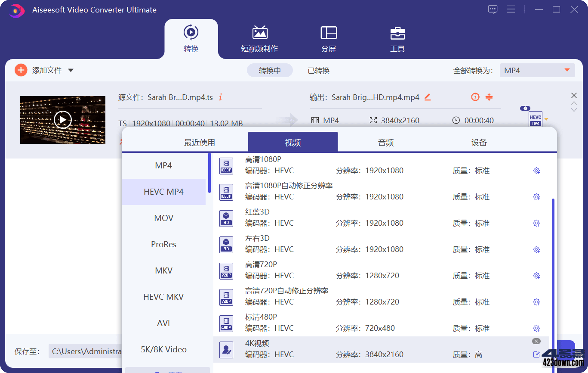Image resolution: width=588 pixels, height=373 pixels.
Task: Open the 添加文件 add files plus icon
Action: point(21,70)
